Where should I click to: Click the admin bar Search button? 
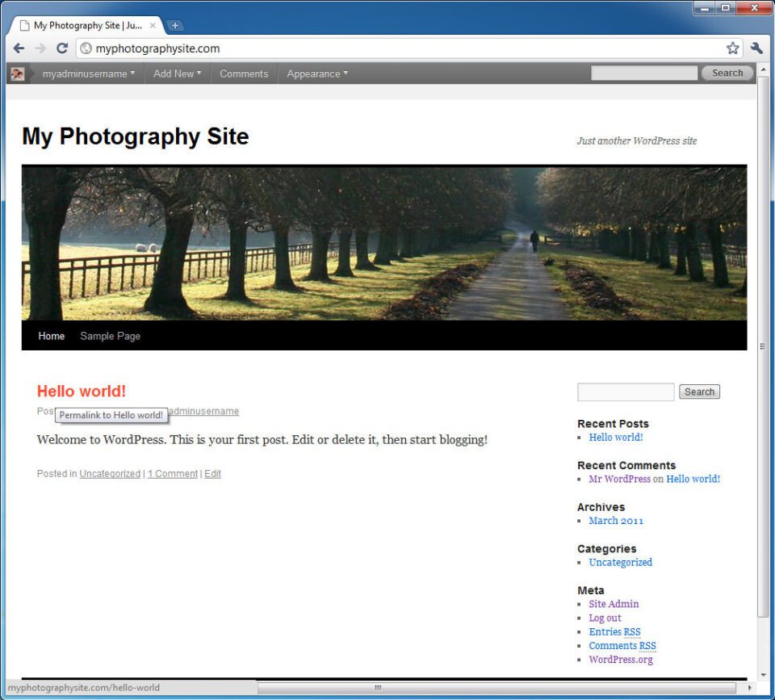727,73
